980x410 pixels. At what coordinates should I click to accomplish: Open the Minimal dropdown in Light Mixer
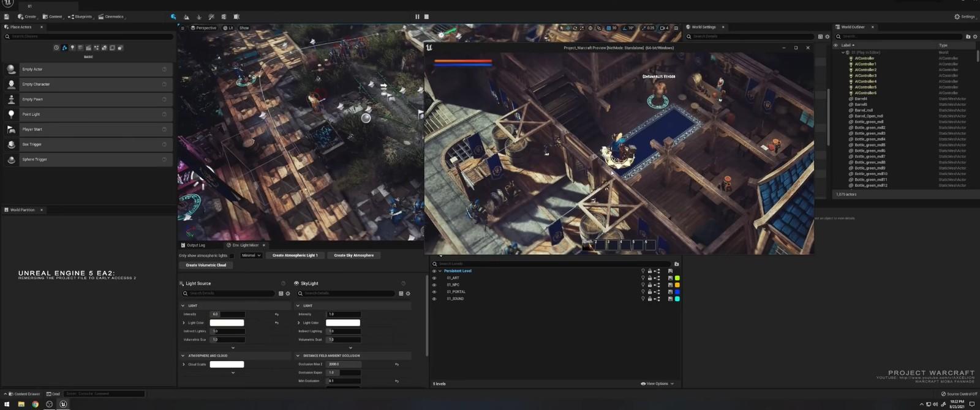click(x=251, y=256)
